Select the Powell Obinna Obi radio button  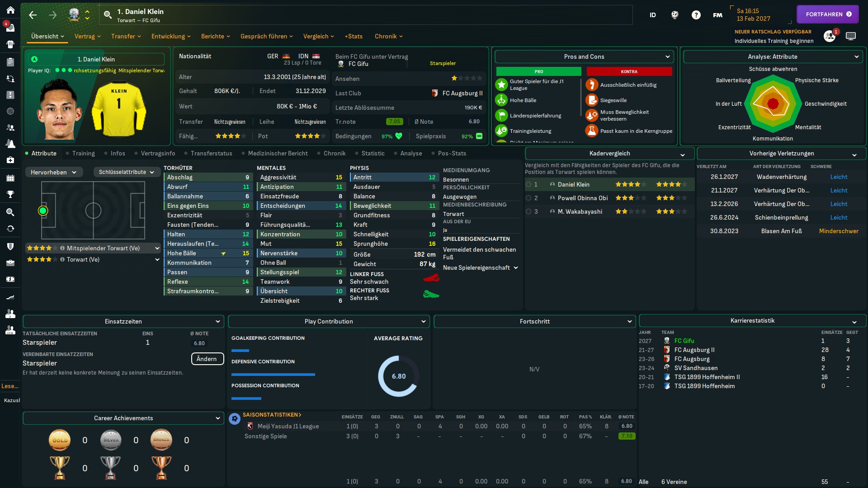528,198
